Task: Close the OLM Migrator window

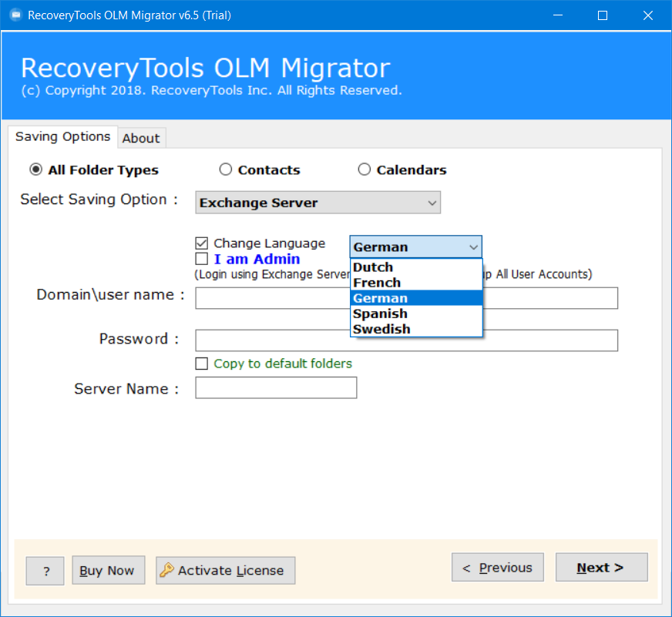Action: pos(648,15)
